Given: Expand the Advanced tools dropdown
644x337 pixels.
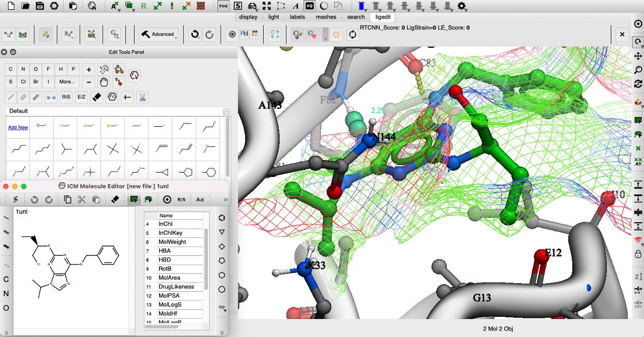Looking at the screenshot, I should (159, 34).
